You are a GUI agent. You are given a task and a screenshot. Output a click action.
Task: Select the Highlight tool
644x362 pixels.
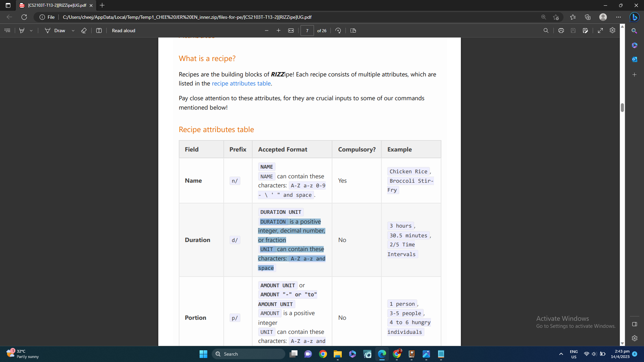22,31
